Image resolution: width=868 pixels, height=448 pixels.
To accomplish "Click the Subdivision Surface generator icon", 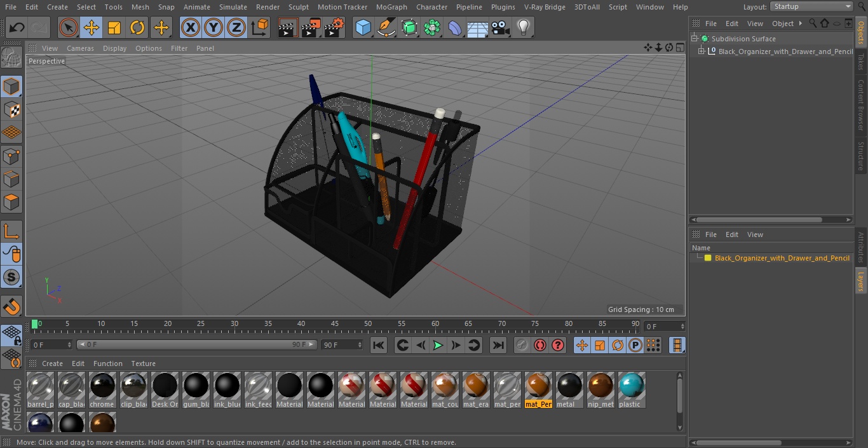I will [x=409, y=27].
